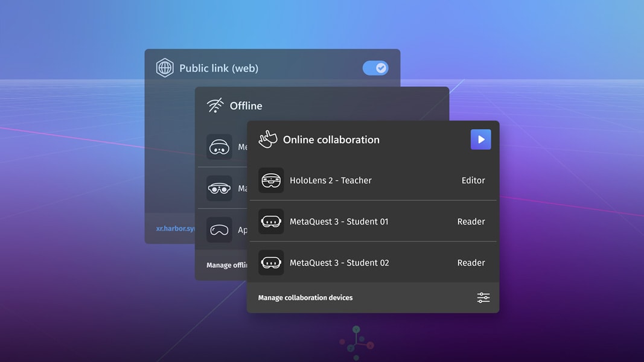Select the HoloLens 2 headset icon

pyautogui.click(x=271, y=180)
